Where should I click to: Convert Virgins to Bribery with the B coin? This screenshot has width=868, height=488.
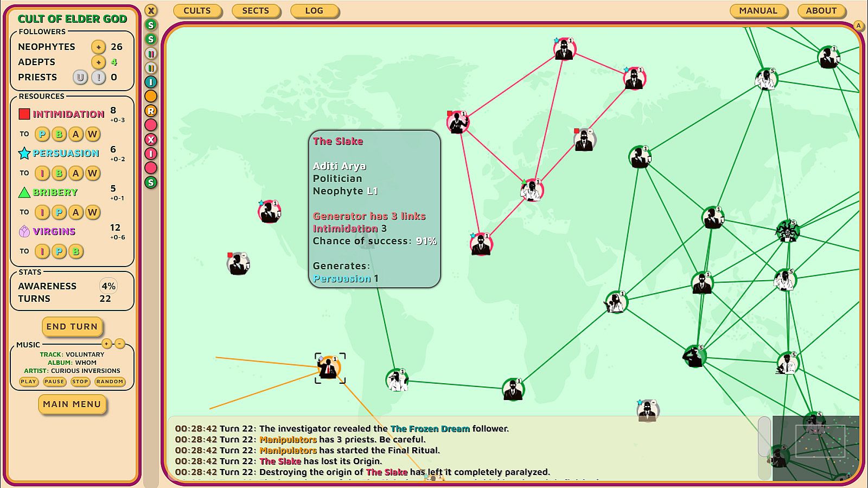click(x=76, y=251)
